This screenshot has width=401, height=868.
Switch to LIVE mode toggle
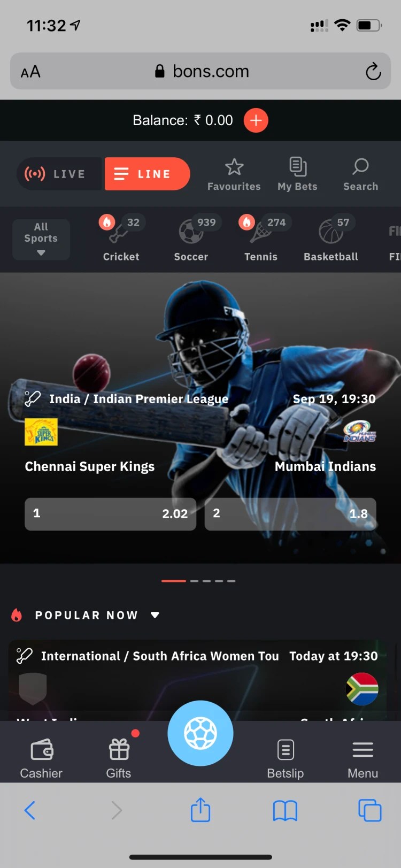point(59,174)
